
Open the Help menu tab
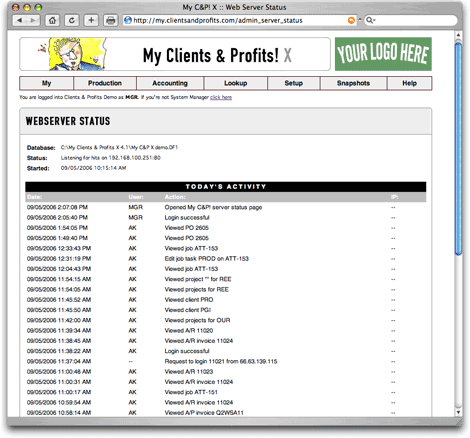point(409,83)
